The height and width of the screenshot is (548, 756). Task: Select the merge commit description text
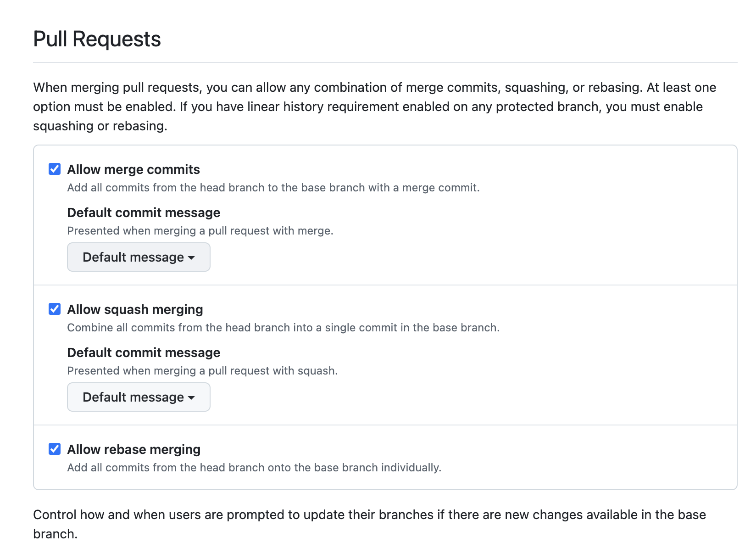click(x=273, y=187)
